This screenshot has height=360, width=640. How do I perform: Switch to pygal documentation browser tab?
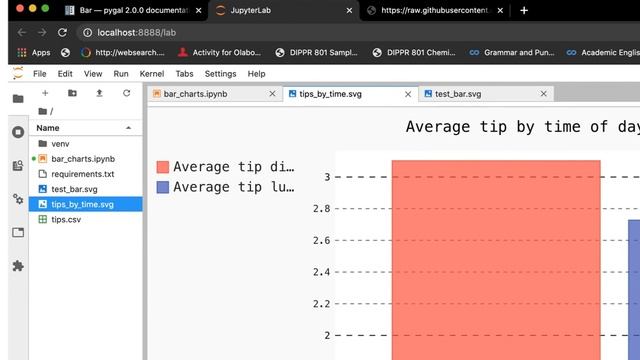click(133, 11)
